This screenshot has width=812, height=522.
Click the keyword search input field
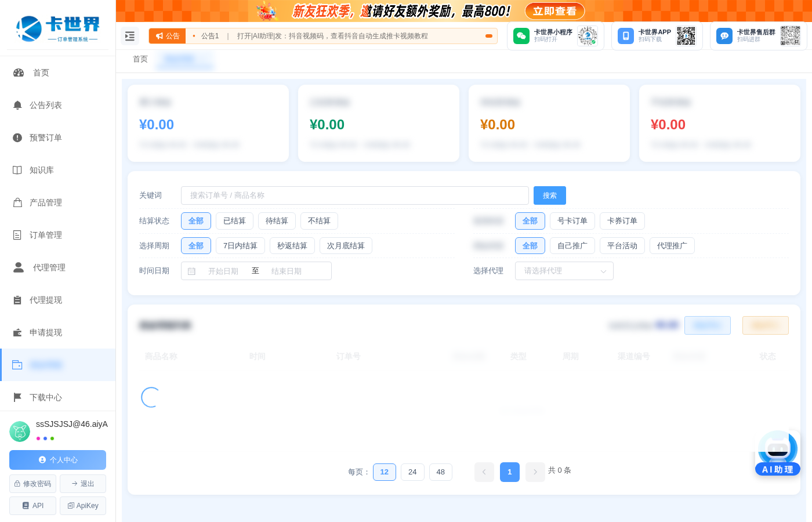click(355, 195)
